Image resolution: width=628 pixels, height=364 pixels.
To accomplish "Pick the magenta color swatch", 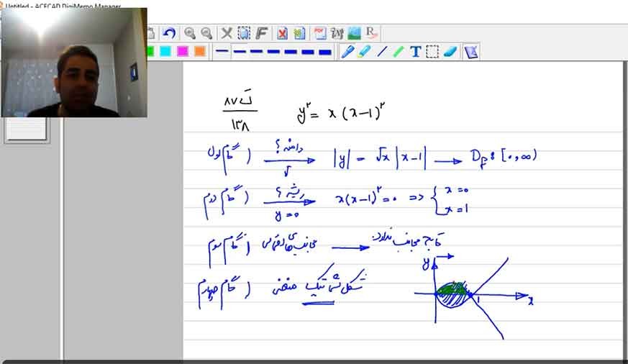I will (183, 51).
